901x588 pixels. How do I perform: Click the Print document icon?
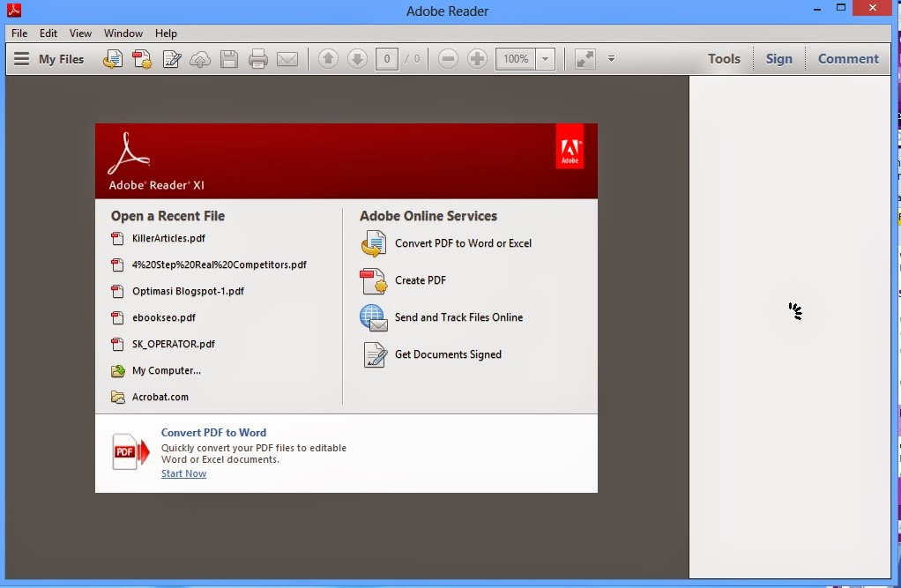pyautogui.click(x=257, y=58)
